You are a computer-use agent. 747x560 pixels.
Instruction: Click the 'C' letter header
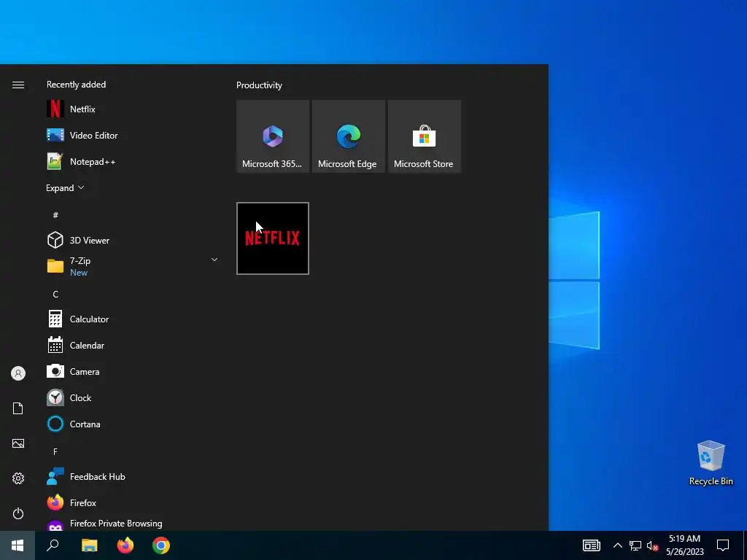pos(55,295)
